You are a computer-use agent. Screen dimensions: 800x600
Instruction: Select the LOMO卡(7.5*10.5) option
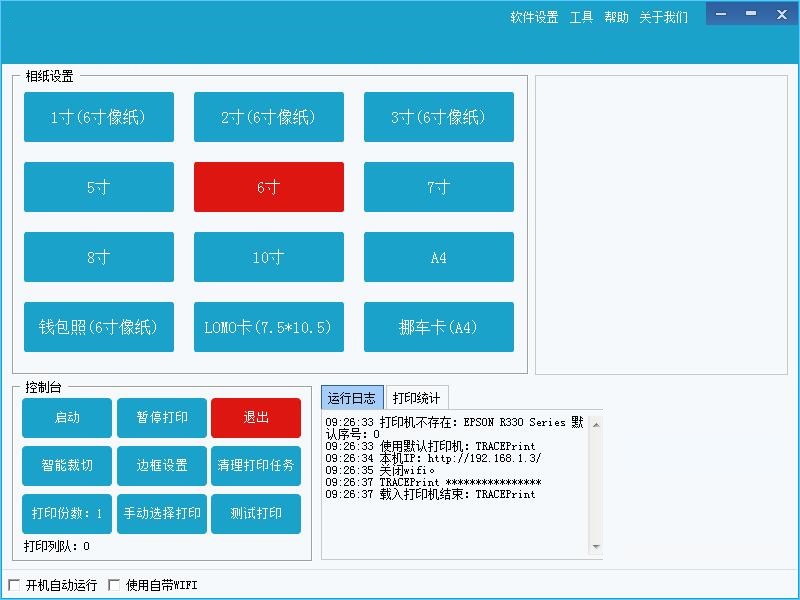[x=269, y=327]
